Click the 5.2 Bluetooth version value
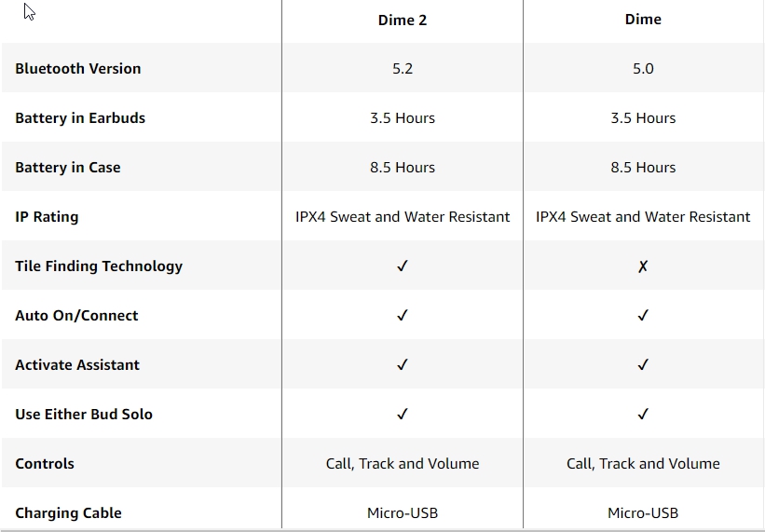The image size is (765, 532). pyautogui.click(x=403, y=69)
